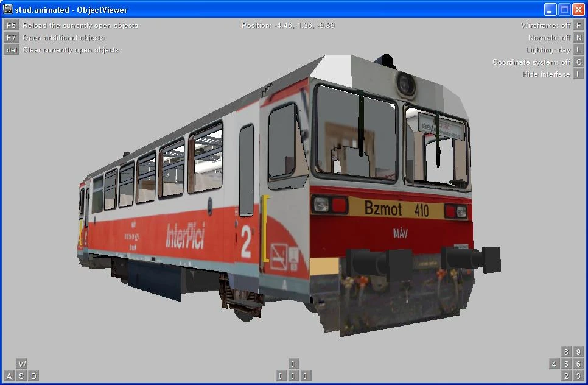Hide interface using the I key
588x385 pixels.
(x=579, y=74)
